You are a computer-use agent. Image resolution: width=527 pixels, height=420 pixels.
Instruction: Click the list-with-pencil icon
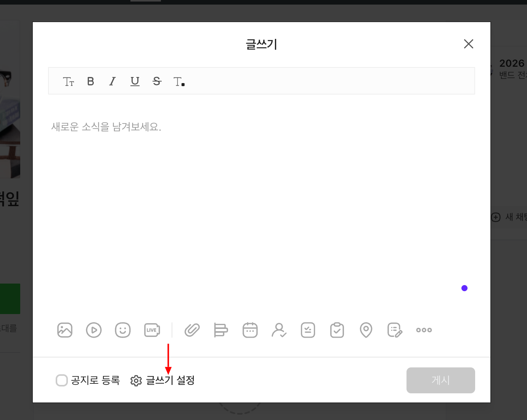pos(395,330)
